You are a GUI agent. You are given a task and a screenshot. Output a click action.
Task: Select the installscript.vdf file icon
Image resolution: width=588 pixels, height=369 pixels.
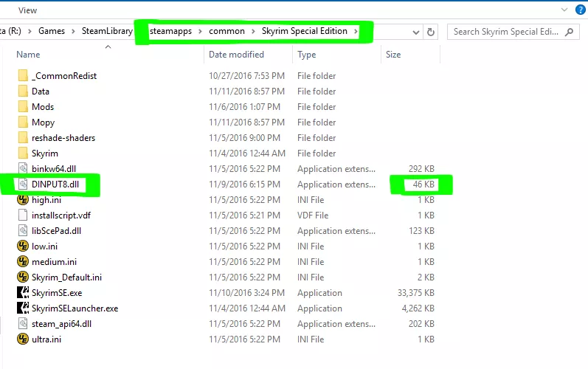[23, 215]
